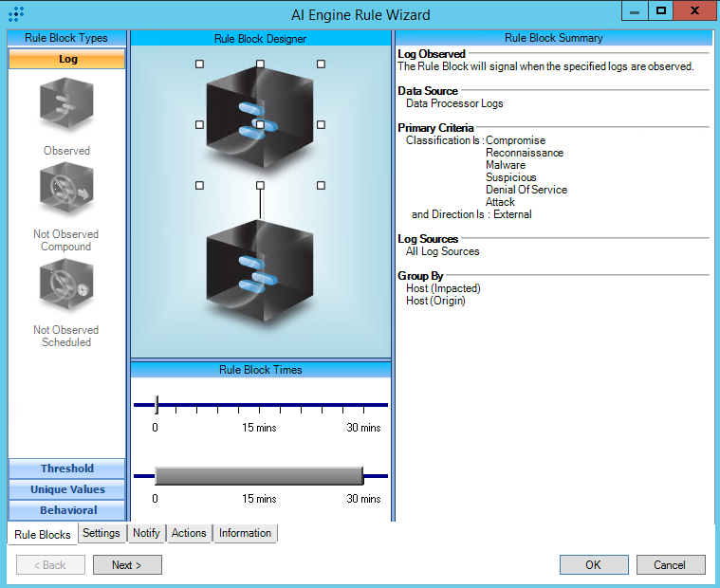Select the Not Observed Compound block icon
720x588 pixels.
point(66,193)
